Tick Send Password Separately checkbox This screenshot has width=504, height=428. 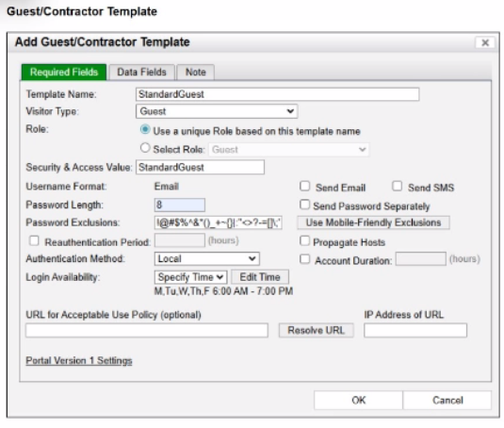click(x=304, y=205)
